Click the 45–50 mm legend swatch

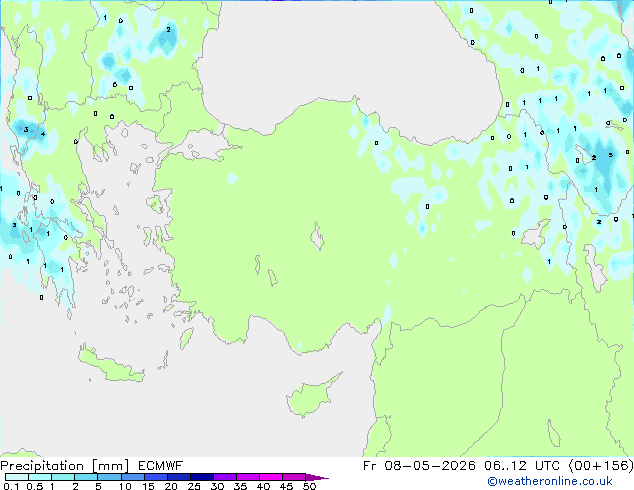(x=294, y=477)
